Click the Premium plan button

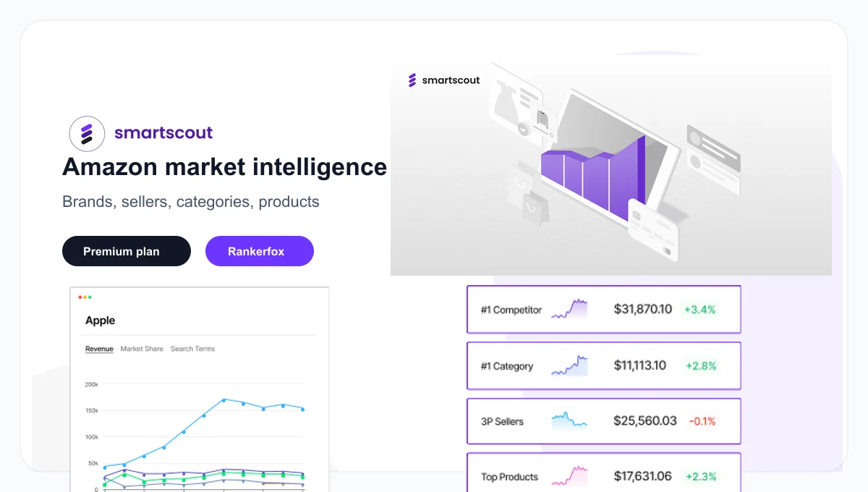(127, 251)
